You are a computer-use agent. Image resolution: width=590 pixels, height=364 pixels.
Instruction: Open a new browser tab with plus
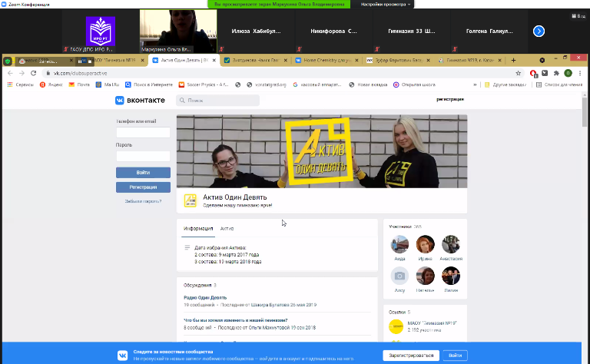point(513,60)
